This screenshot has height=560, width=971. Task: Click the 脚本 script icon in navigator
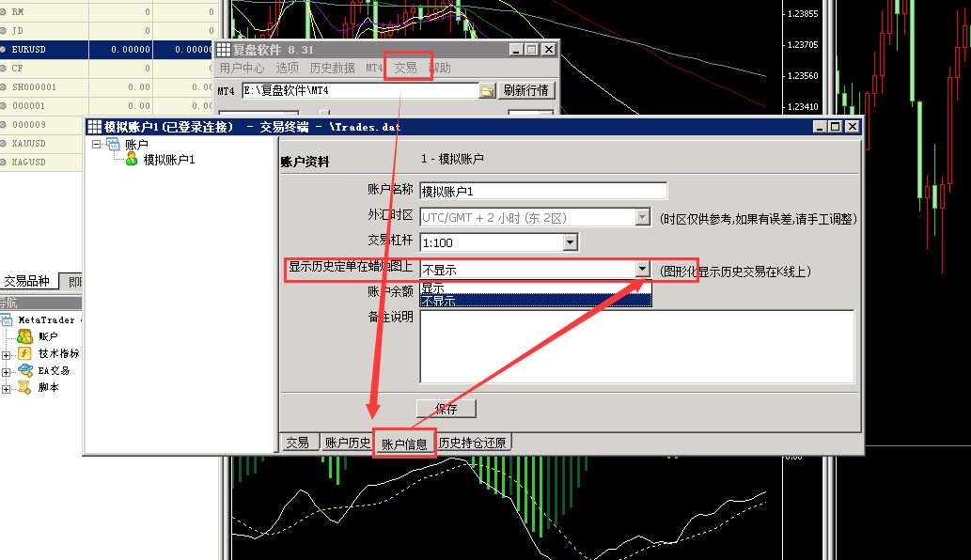tap(25, 387)
